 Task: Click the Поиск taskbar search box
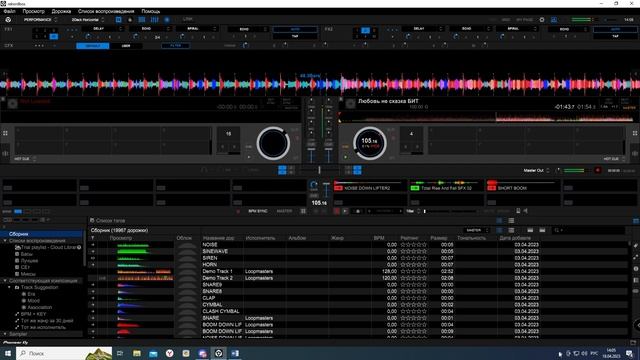coord(64,353)
